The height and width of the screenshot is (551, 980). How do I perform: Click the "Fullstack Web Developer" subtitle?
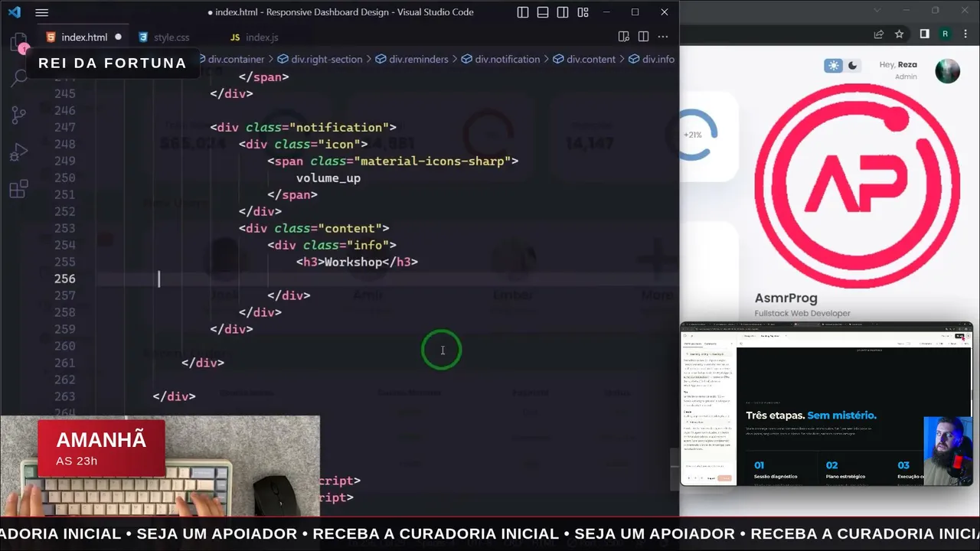pyautogui.click(x=802, y=313)
